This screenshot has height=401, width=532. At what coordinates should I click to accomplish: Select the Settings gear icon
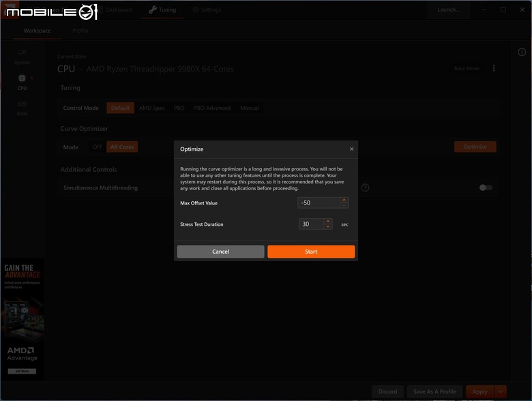click(196, 10)
